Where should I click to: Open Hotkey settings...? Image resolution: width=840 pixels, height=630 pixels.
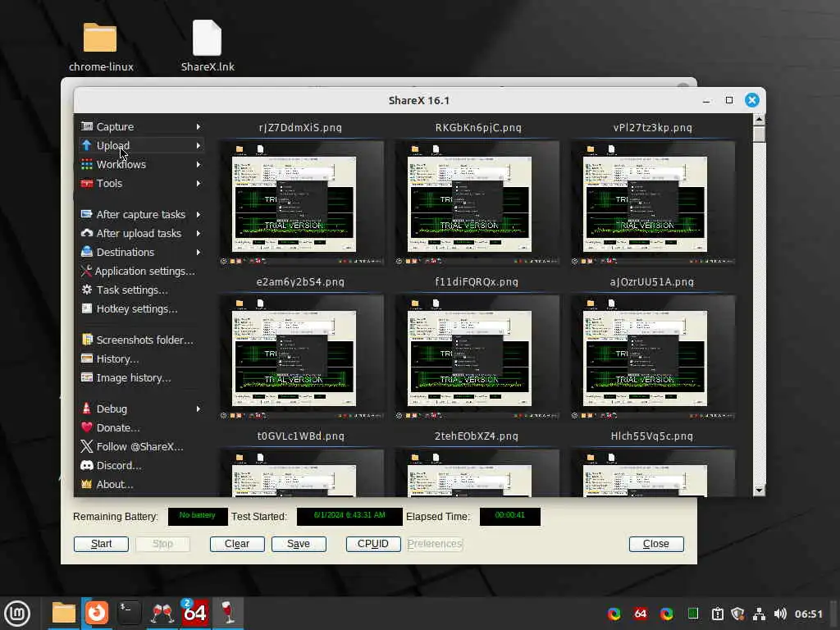click(141, 308)
